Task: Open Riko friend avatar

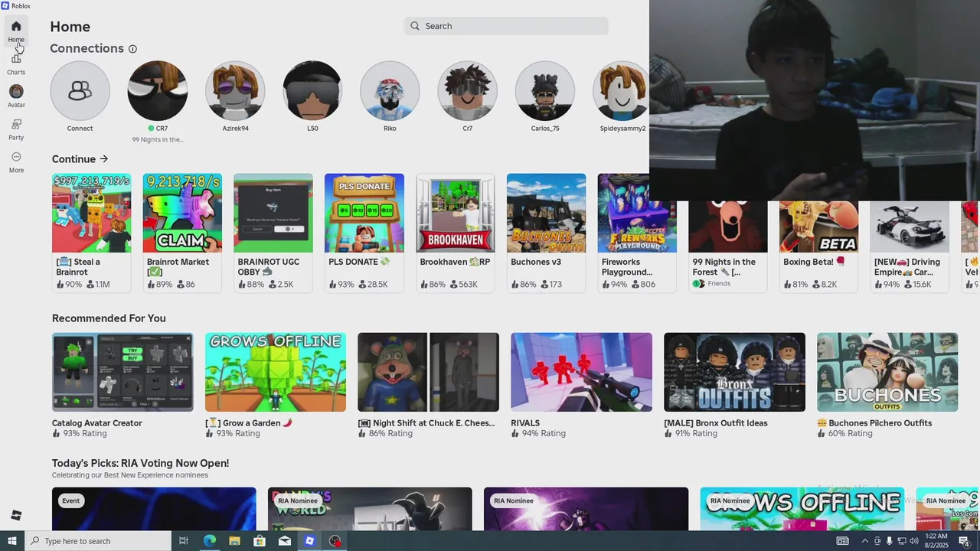Action: (390, 91)
